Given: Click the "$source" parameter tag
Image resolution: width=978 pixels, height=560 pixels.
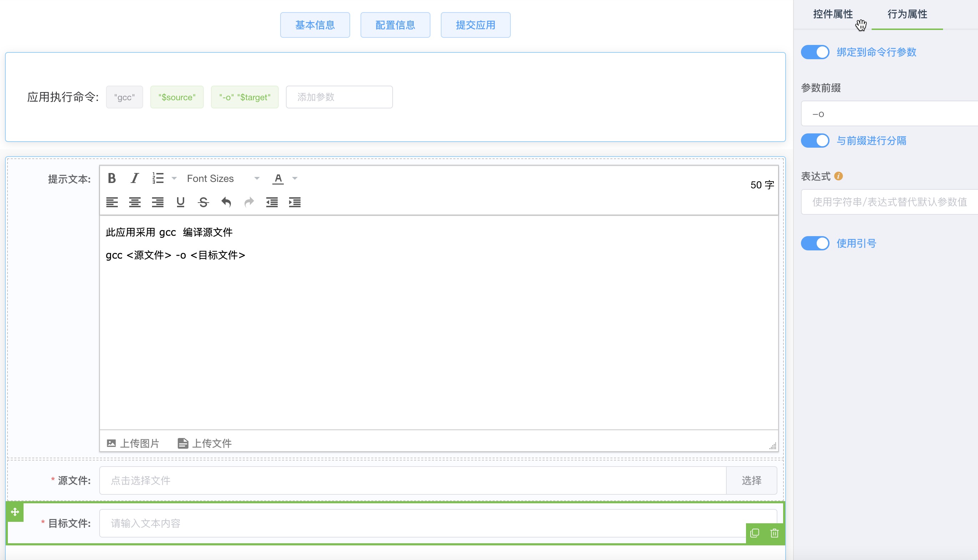Looking at the screenshot, I should [x=177, y=97].
